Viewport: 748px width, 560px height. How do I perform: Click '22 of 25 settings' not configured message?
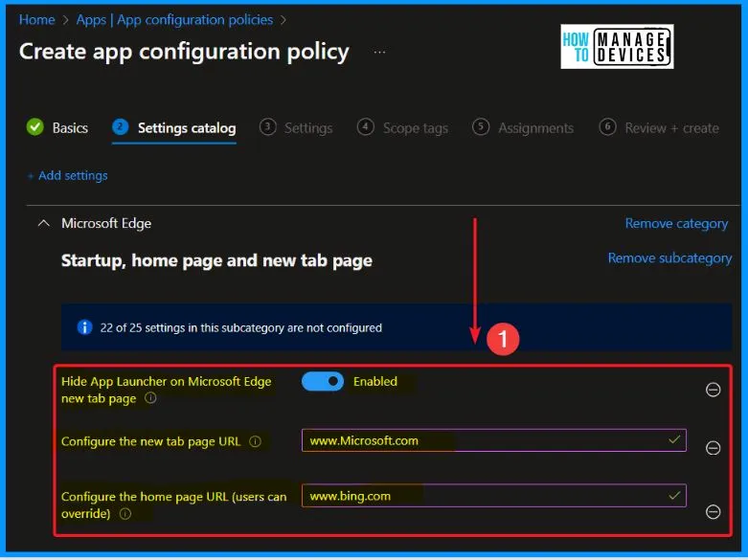coord(241,327)
